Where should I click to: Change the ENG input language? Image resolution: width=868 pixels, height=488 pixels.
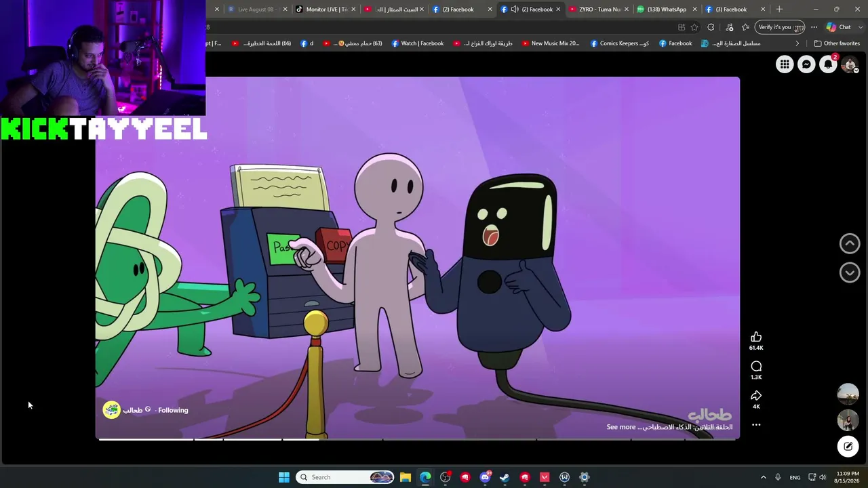[795, 477]
